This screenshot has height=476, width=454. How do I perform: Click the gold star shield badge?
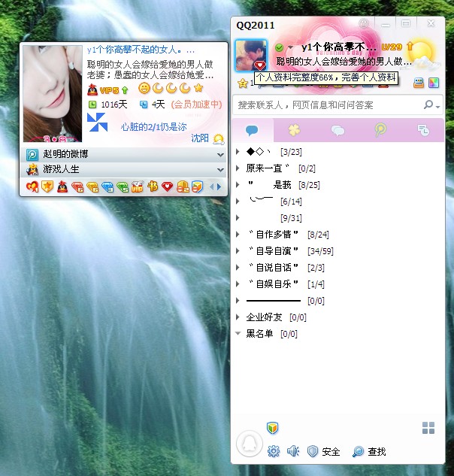[47, 186]
